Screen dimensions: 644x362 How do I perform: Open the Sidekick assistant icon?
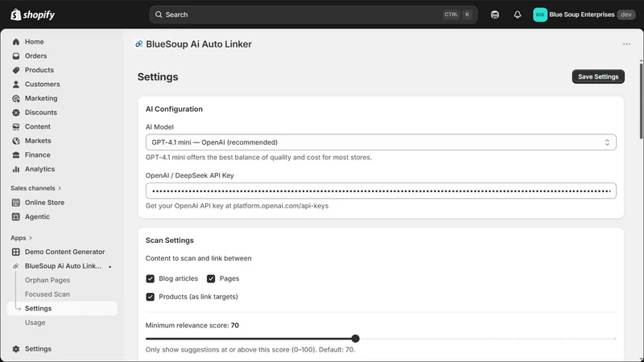coord(495,14)
